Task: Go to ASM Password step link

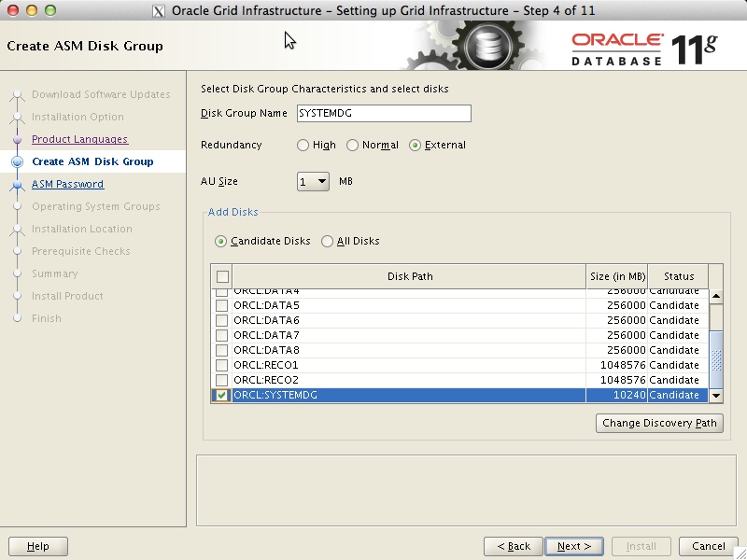Action: pyautogui.click(x=67, y=184)
